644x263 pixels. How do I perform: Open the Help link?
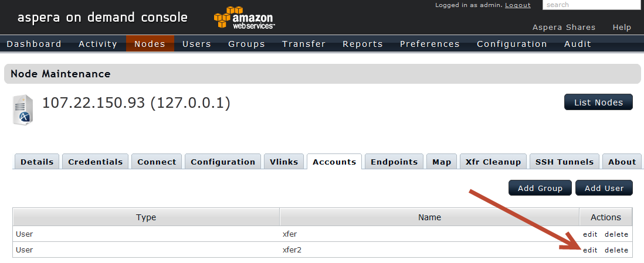pos(622,27)
